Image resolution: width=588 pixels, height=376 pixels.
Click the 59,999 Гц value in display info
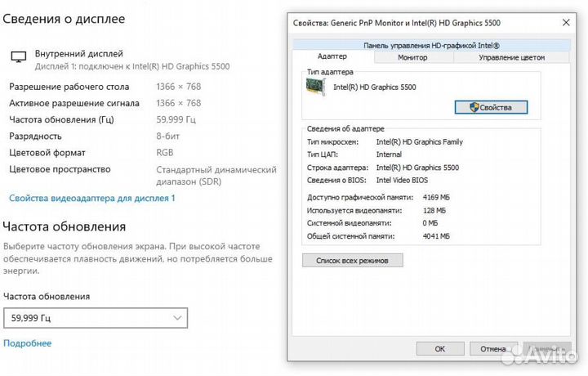pos(176,119)
